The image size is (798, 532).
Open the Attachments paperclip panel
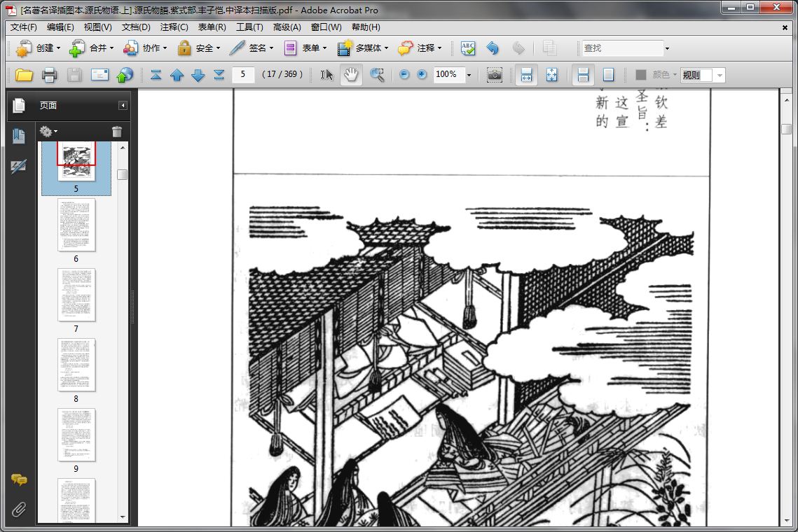click(19, 509)
